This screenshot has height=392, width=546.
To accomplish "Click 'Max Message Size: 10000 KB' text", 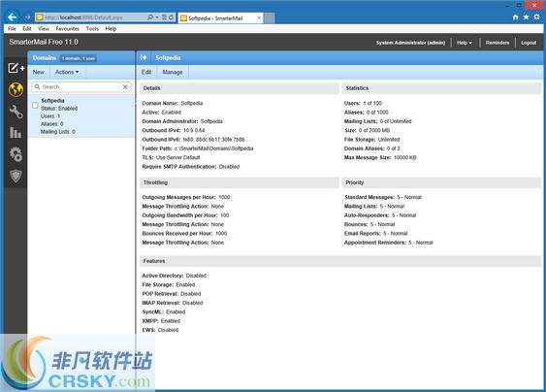I will click(x=380, y=157).
